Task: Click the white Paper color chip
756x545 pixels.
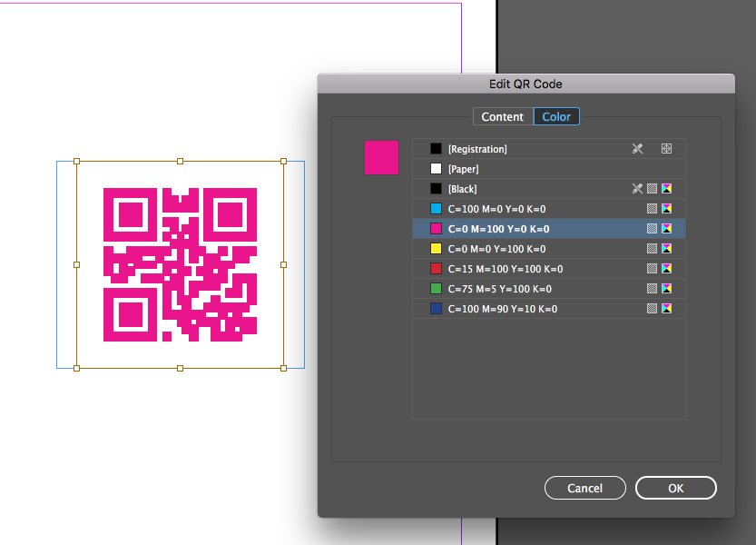Action: pyautogui.click(x=436, y=169)
